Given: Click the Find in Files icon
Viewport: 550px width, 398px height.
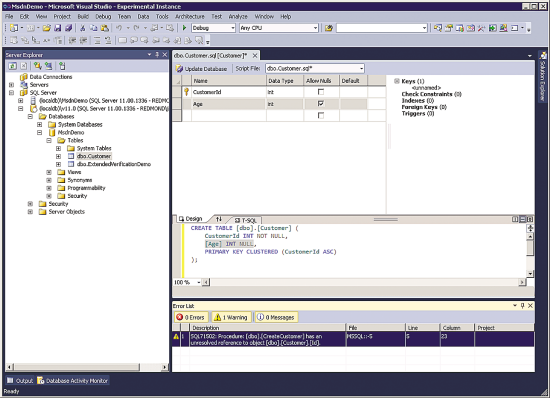Looking at the screenshot, I should click(329, 28).
